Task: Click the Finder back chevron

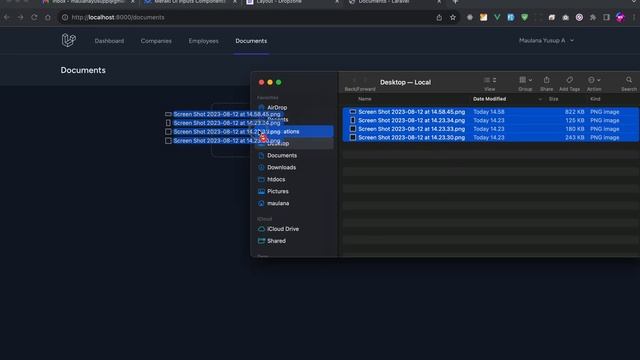Action: point(354,80)
